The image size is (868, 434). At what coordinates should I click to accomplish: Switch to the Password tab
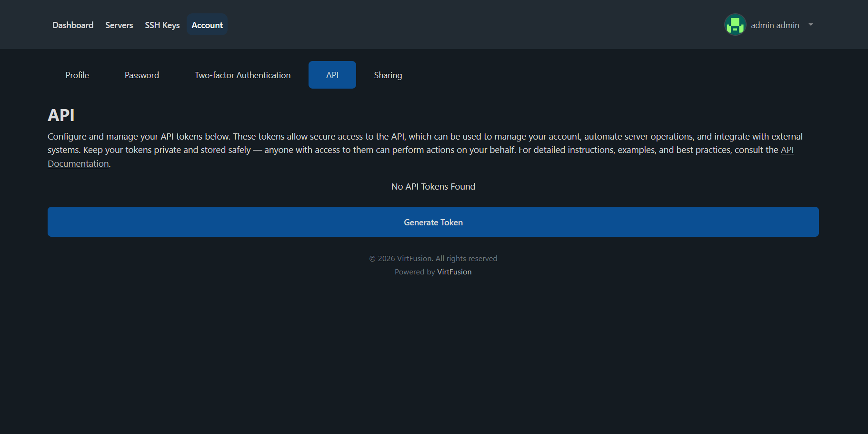[x=142, y=75]
